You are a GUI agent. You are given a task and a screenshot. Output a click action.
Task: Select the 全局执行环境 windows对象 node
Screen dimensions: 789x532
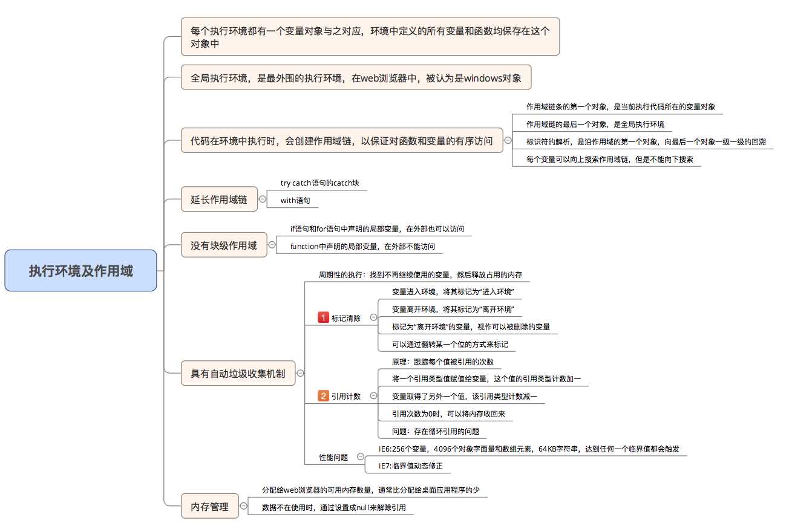click(356, 77)
